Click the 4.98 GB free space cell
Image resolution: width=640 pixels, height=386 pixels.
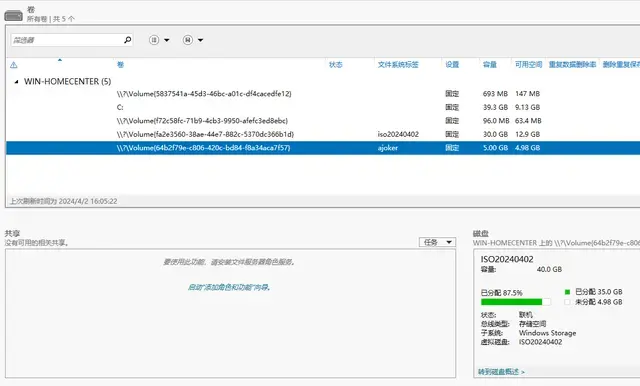tap(527, 148)
